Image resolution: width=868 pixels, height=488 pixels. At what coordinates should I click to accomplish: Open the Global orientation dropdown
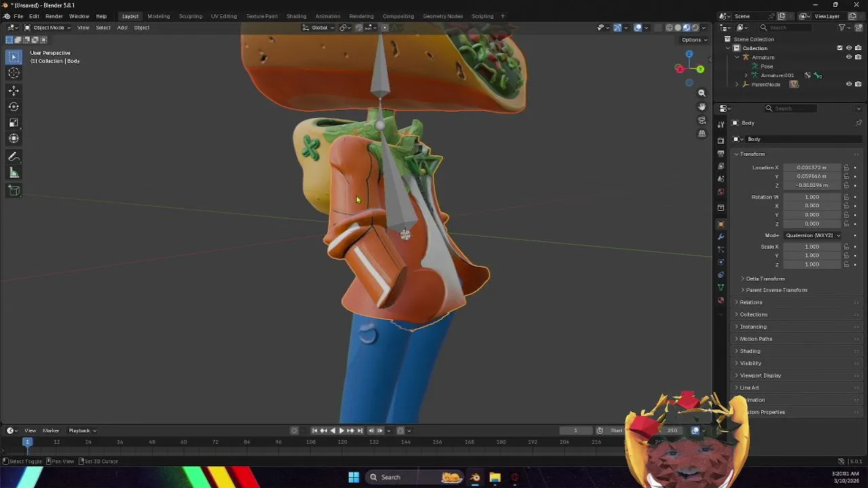pyautogui.click(x=317, y=28)
